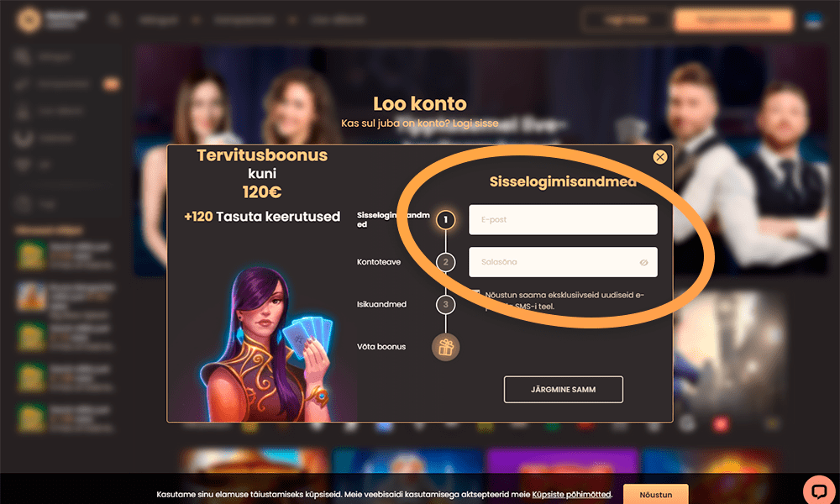The width and height of the screenshot is (840, 504).
Task: Toggle password visibility eye icon in Salasõna field
Action: [643, 262]
